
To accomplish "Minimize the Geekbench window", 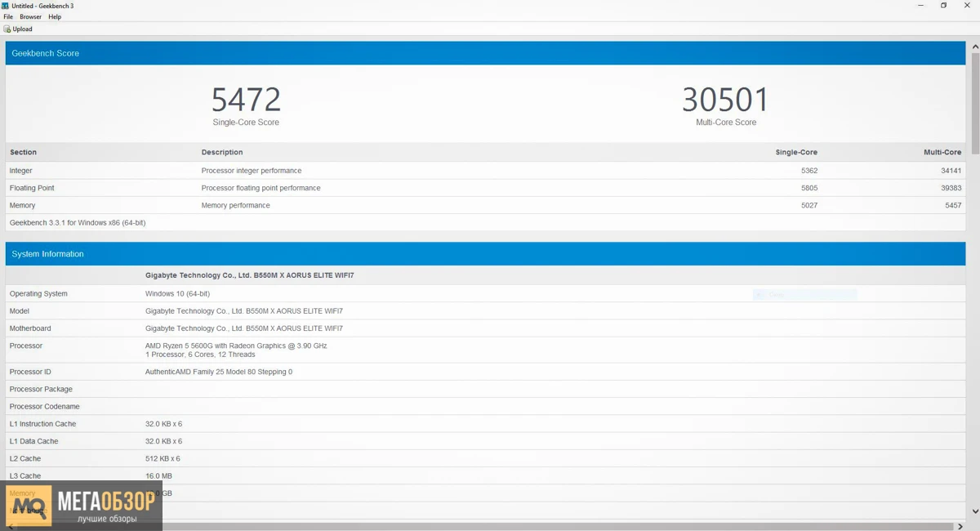I will click(920, 6).
